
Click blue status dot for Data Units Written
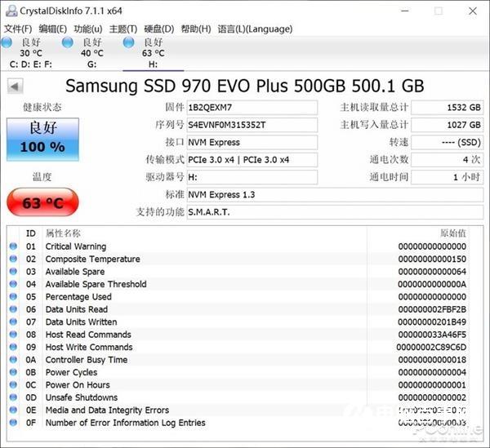pos(13,322)
